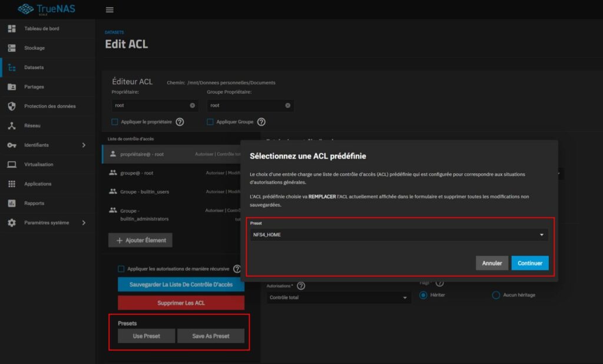Clear the Propriétaire field with the X icon
Screen dimensions: 603x364
click(191, 105)
